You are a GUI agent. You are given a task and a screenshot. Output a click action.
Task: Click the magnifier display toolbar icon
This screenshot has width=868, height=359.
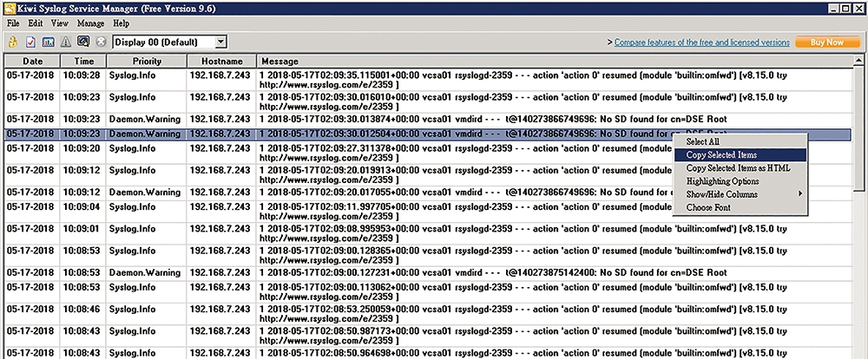click(83, 42)
